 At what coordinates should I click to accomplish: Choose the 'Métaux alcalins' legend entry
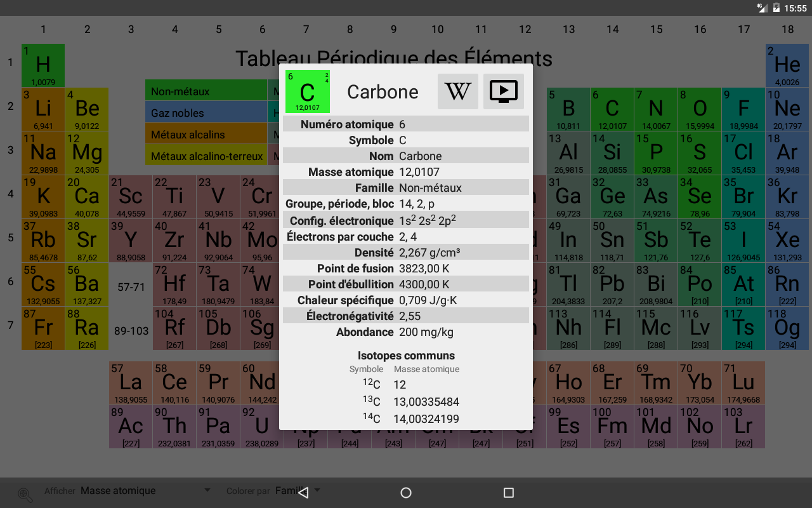206,135
